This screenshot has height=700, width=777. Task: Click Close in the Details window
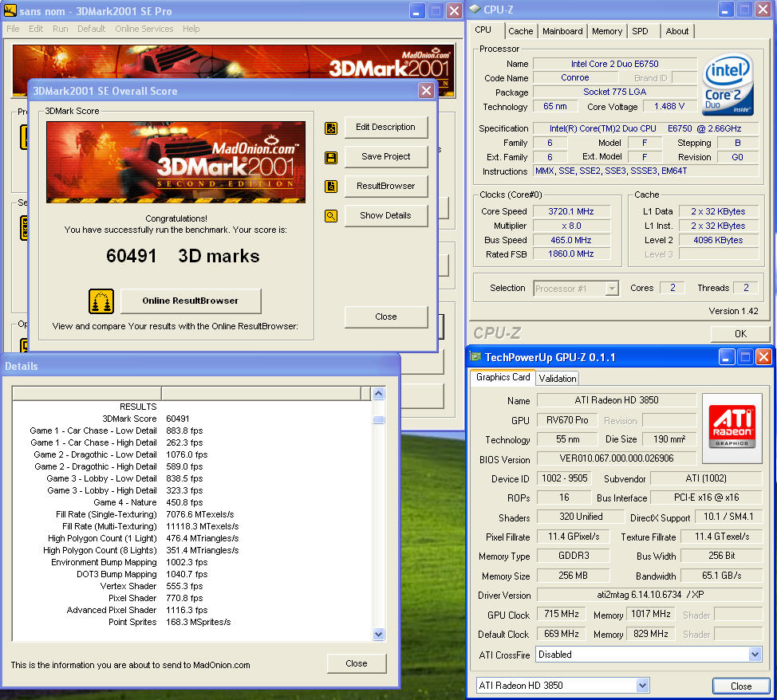click(x=357, y=663)
